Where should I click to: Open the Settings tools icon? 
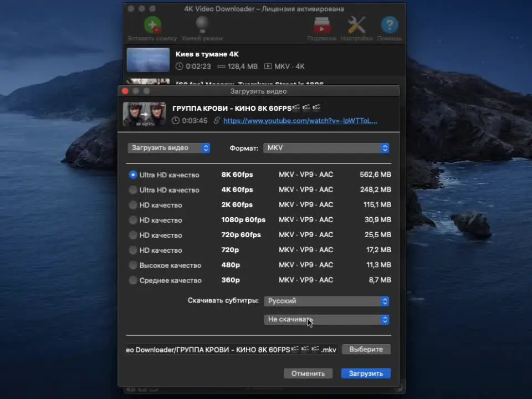pyautogui.click(x=356, y=25)
